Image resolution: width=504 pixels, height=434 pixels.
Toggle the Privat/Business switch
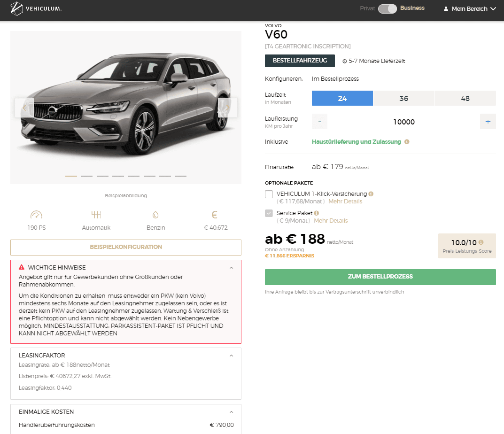pyautogui.click(x=388, y=8)
